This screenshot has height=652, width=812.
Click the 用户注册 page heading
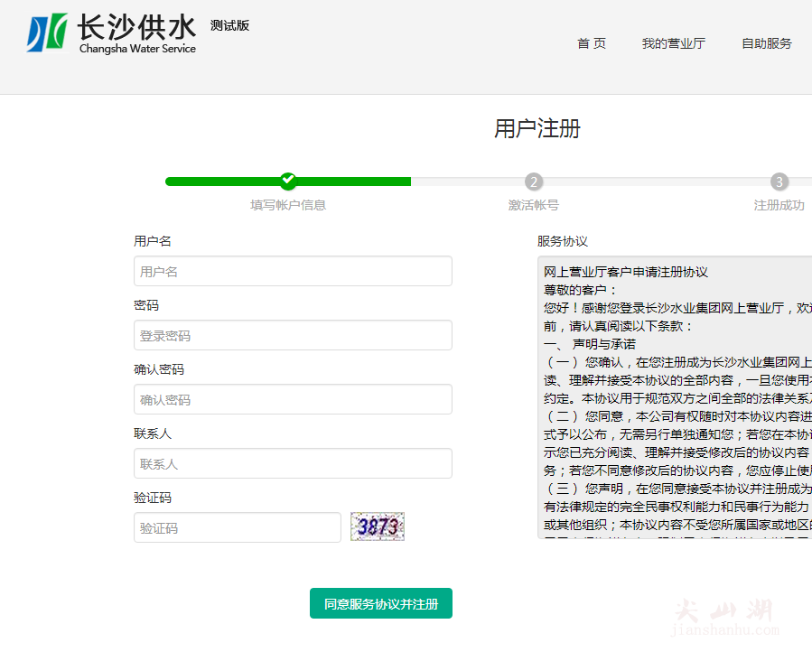tap(537, 128)
